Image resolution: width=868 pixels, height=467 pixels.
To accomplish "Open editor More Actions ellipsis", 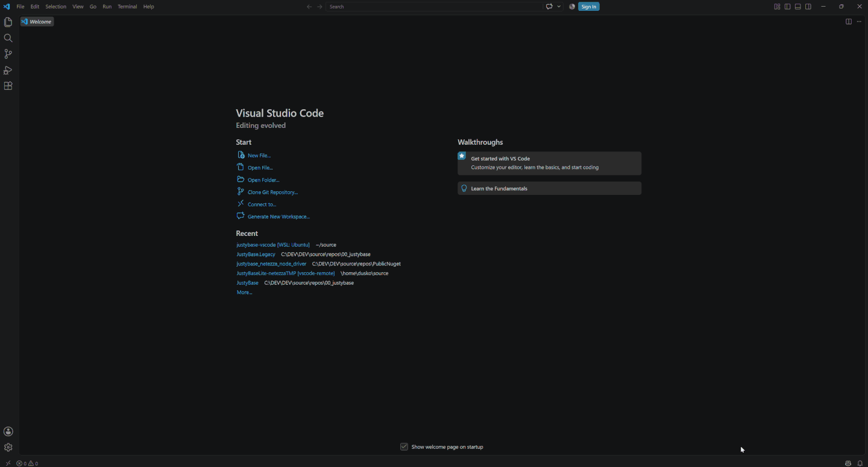I will (x=859, y=22).
